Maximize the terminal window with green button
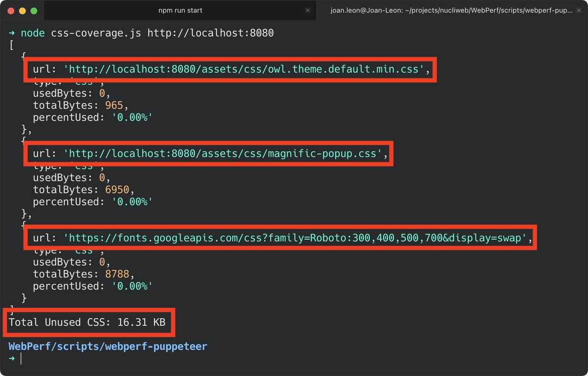The image size is (588, 376). point(33,10)
